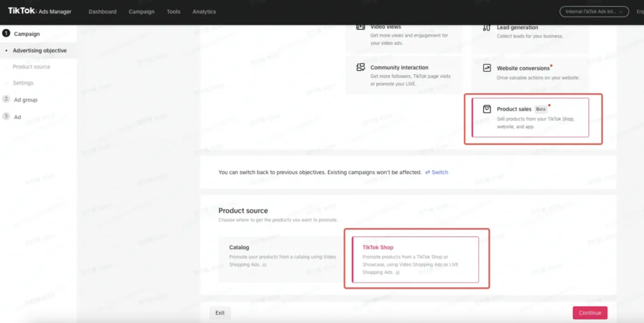Viewport: 644px width, 323px height.
Task: Click the Website conversions chart icon
Action: pyautogui.click(x=487, y=68)
